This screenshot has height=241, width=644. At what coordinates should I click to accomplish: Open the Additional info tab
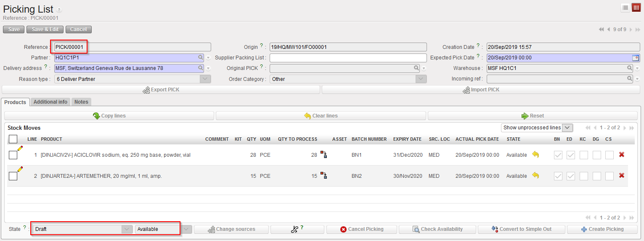(x=50, y=102)
